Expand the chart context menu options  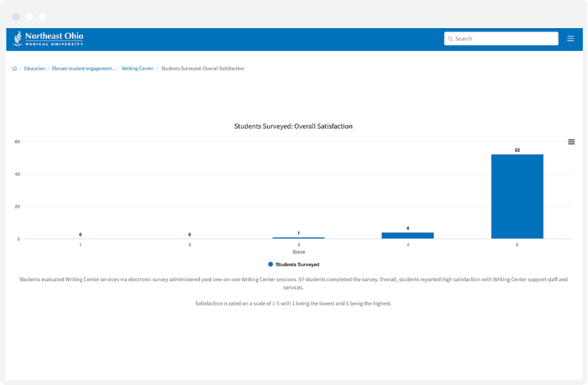tap(572, 141)
